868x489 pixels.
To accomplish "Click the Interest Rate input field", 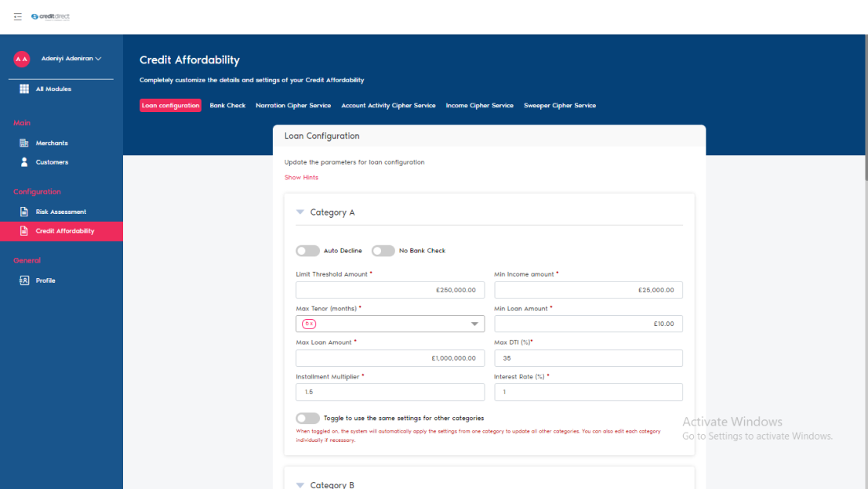I will click(x=588, y=392).
